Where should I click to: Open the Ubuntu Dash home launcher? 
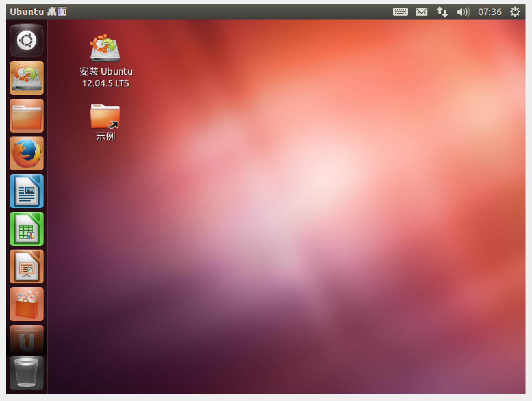point(27,41)
